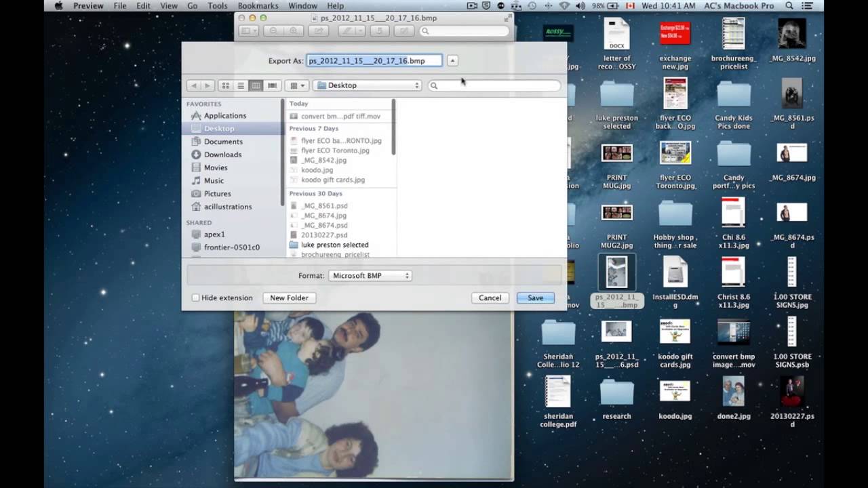Go forward in the save dialog browser

click(208, 85)
